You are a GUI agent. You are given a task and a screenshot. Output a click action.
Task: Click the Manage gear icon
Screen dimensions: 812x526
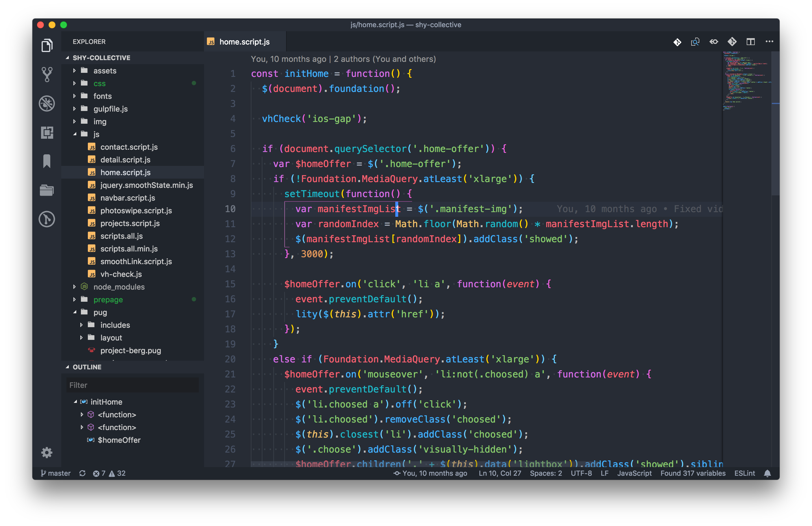click(x=47, y=453)
